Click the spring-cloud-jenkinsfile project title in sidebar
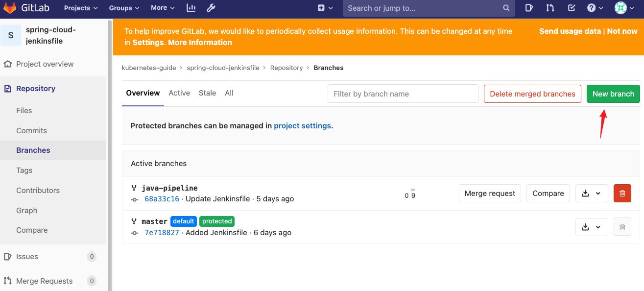Viewport: 644px width, 291px height. tap(51, 35)
